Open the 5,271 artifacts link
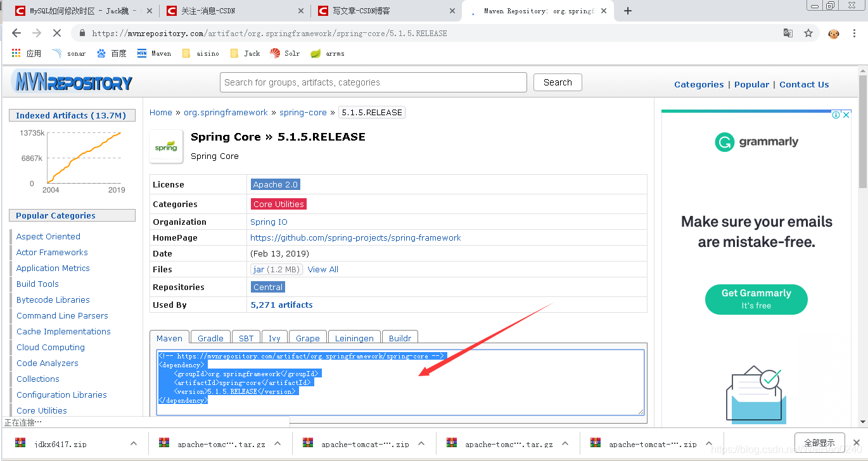The image size is (868, 461). point(281,305)
